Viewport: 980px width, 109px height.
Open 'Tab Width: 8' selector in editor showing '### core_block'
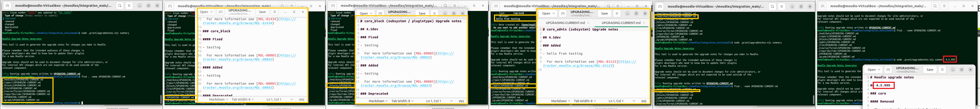243,100
